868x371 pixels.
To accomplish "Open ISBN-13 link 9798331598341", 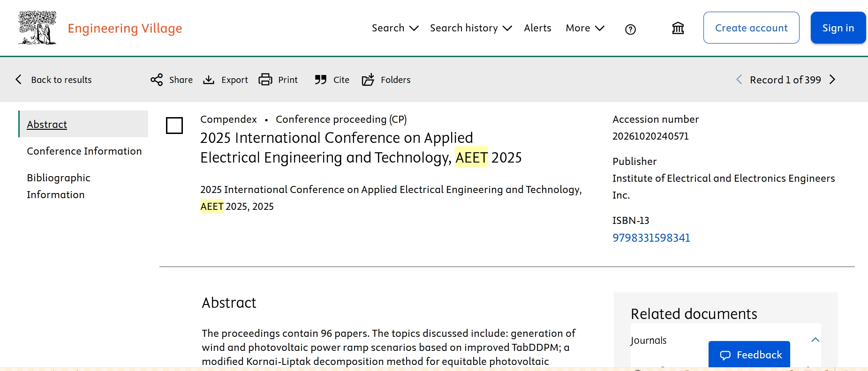I will [651, 238].
